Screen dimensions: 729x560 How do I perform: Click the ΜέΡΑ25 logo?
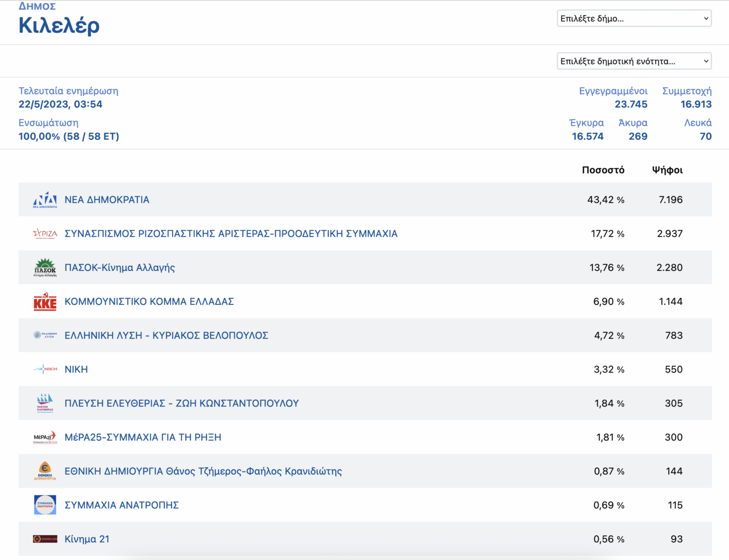tap(45, 437)
